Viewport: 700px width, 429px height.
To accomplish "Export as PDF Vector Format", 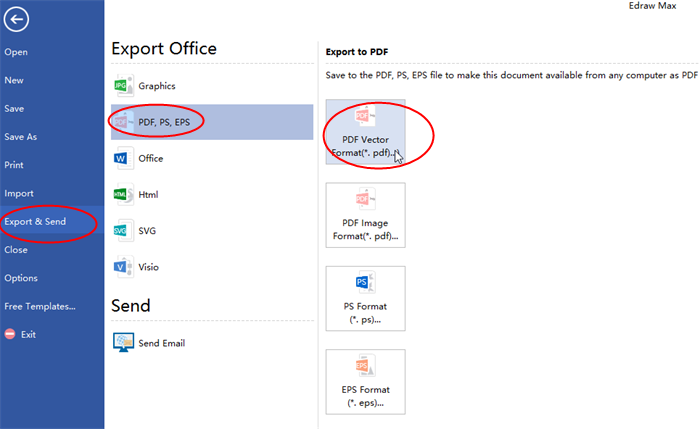I will point(365,132).
